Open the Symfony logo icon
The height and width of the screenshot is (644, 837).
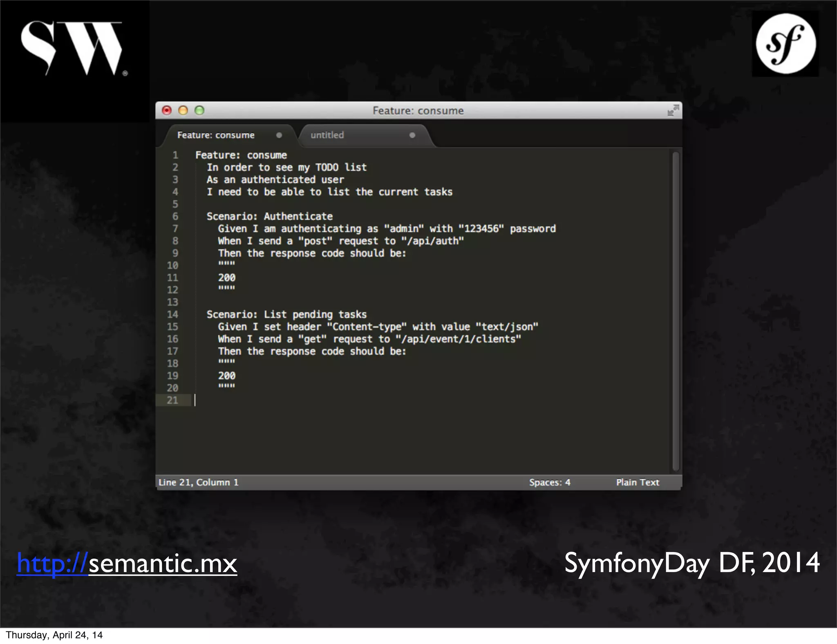point(786,43)
